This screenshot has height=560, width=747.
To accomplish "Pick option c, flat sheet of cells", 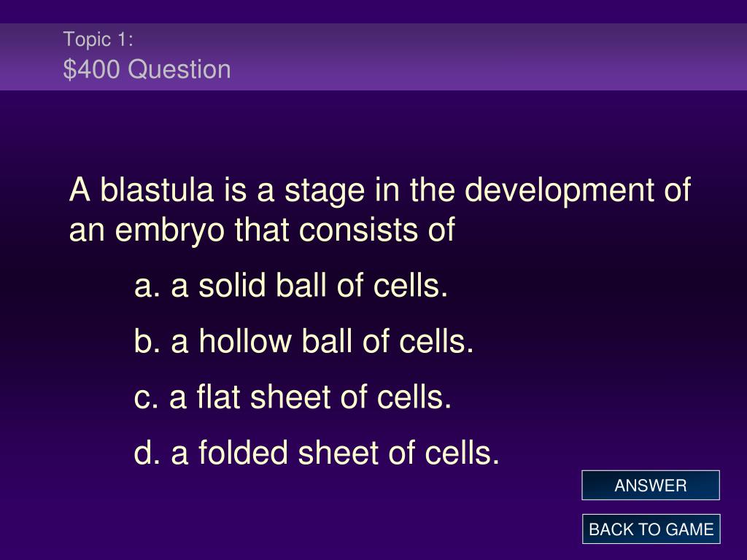I will pos(293,397).
